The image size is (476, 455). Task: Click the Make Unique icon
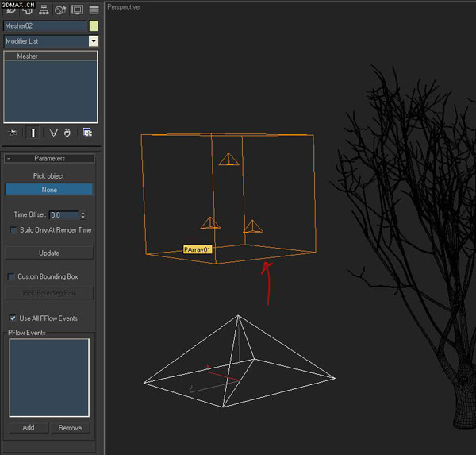pos(52,133)
